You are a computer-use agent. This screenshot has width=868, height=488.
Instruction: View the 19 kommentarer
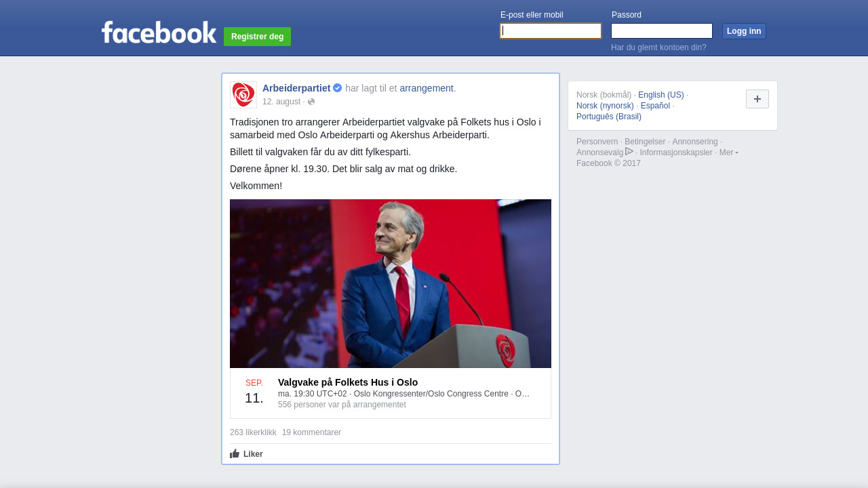(x=311, y=432)
